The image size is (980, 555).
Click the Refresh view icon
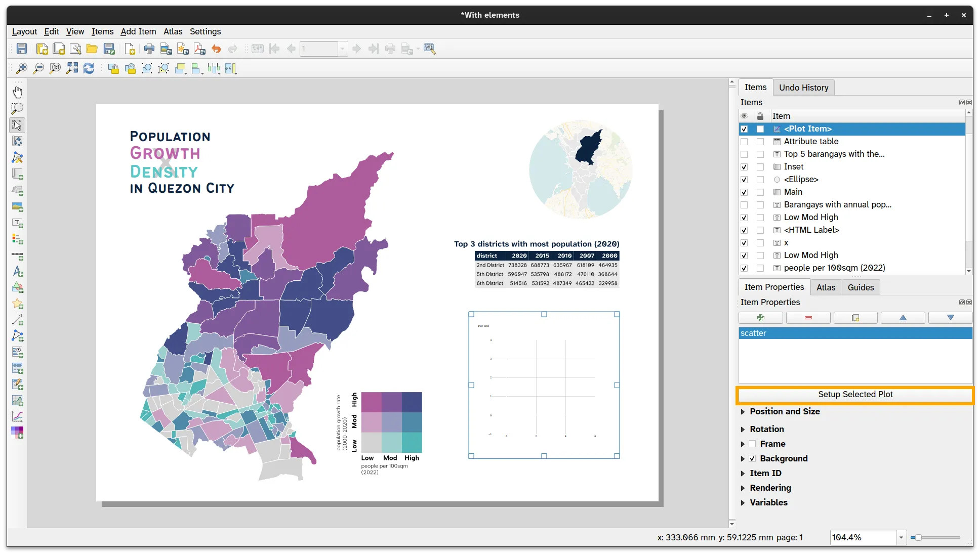point(89,68)
